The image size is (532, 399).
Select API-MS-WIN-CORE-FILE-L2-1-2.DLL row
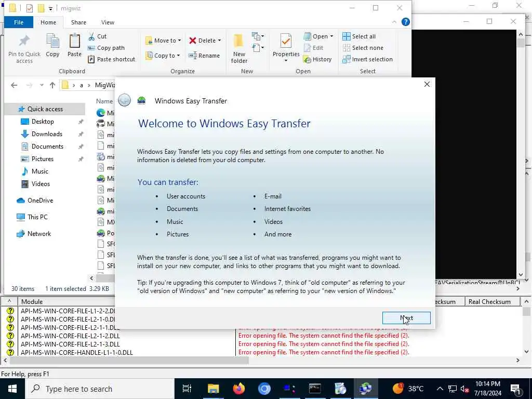[70, 336]
